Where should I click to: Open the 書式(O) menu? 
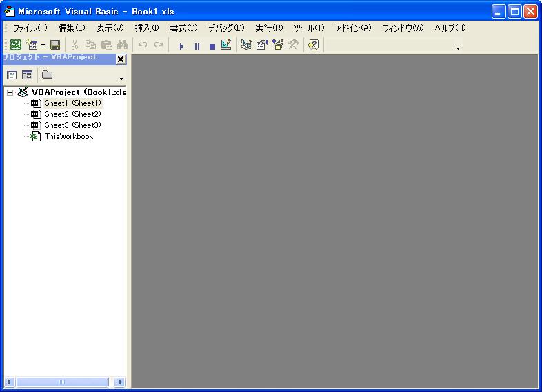(183, 28)
